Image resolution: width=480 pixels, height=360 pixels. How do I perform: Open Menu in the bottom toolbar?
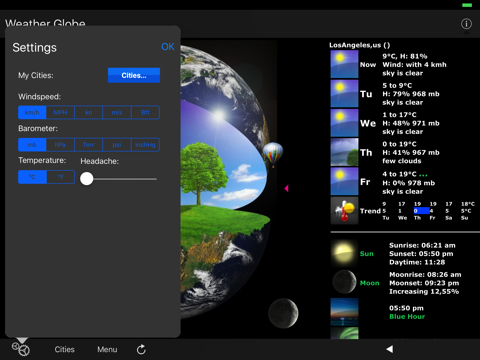point(107,349)
